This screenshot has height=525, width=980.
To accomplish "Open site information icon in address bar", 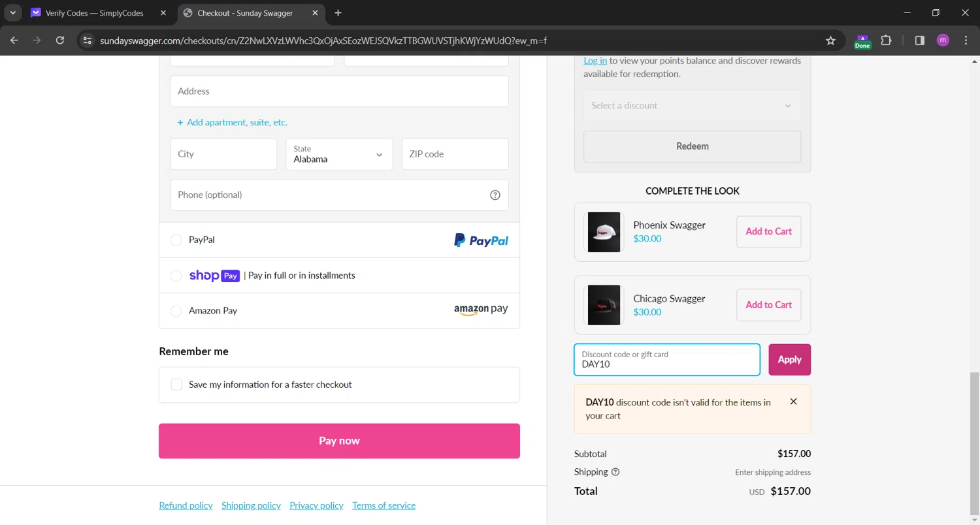I will [88, 40].
